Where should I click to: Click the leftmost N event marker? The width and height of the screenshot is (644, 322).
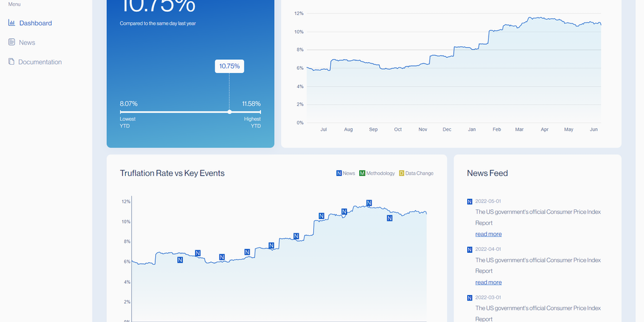(x=180, y=260)
